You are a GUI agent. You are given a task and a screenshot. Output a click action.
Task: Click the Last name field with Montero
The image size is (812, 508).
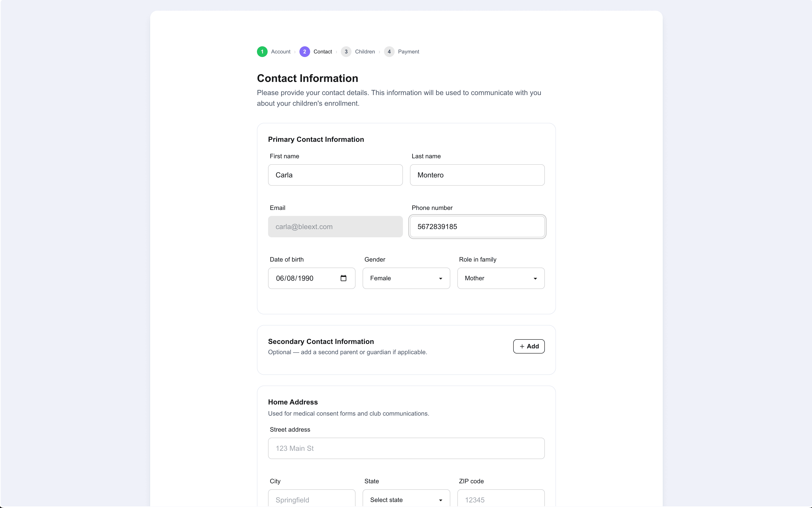[x=477, y=175]
